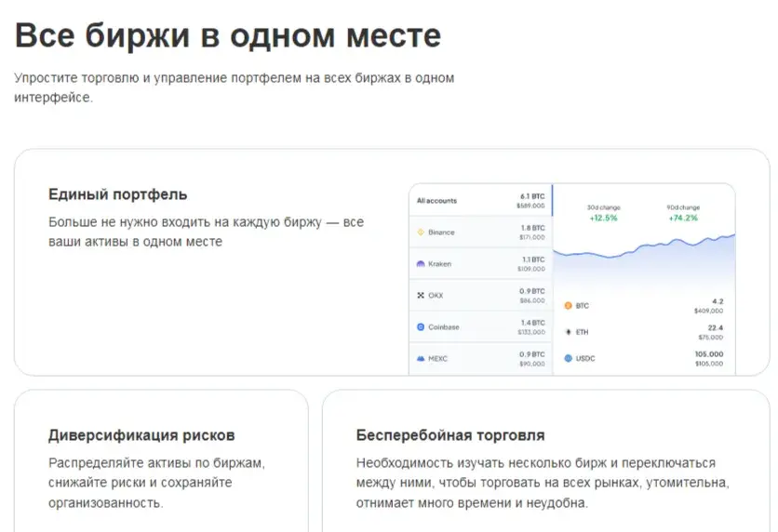
Task: Click the Диверсификация рисков card title
Action: 141,435
